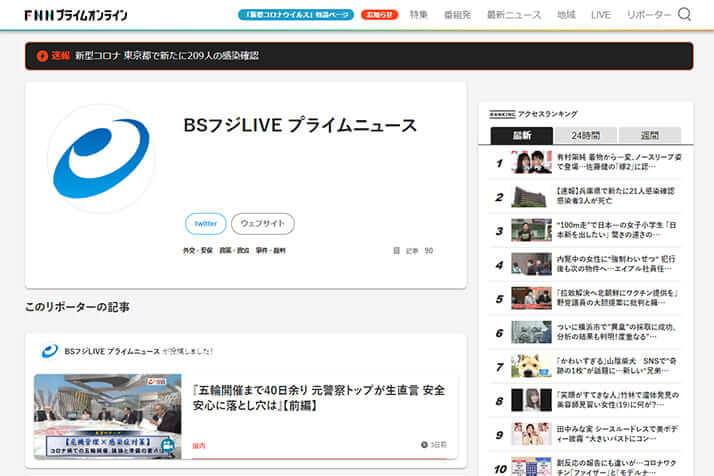Open the twitter button
Image resolution: width=714 pixels, height=476 pixels.
tap(206, 224)
